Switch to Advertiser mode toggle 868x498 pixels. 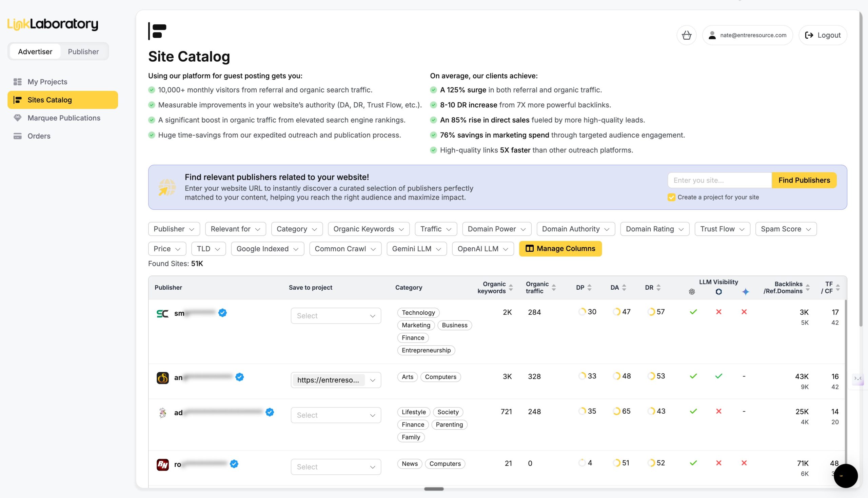(35, 51)
